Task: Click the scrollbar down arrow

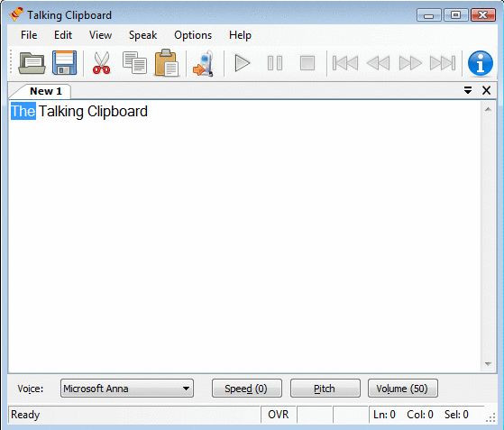Action: (x=488, y=364)
